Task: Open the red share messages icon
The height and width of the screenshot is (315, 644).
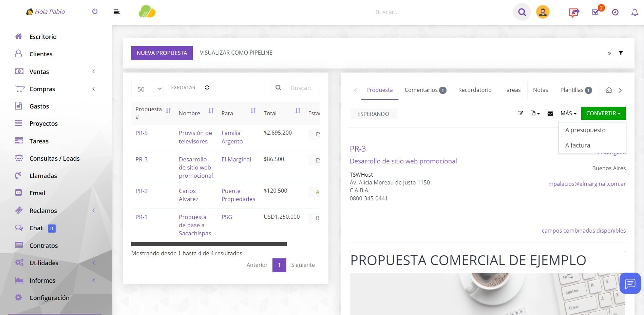Action: pos(574,13)
